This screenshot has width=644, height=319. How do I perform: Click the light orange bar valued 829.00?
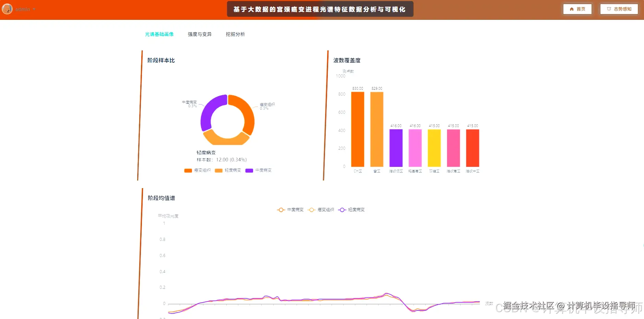[x=377, y=129]
